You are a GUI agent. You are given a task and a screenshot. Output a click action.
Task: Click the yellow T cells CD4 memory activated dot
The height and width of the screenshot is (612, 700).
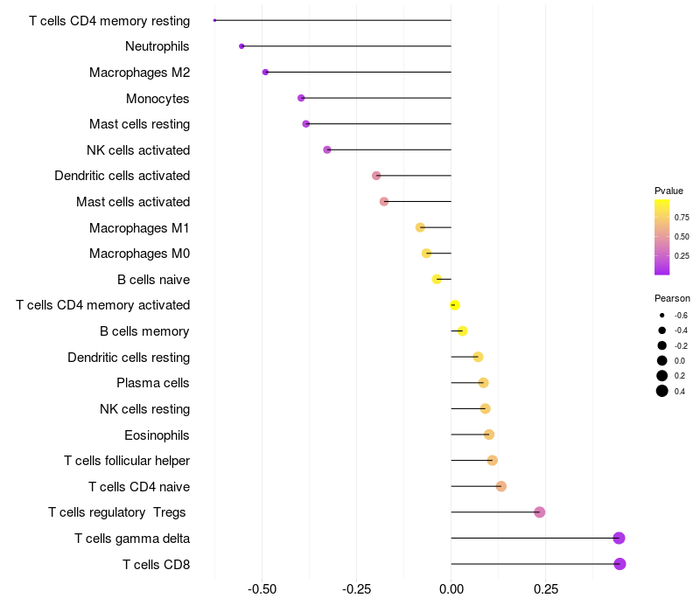[454, 305]
